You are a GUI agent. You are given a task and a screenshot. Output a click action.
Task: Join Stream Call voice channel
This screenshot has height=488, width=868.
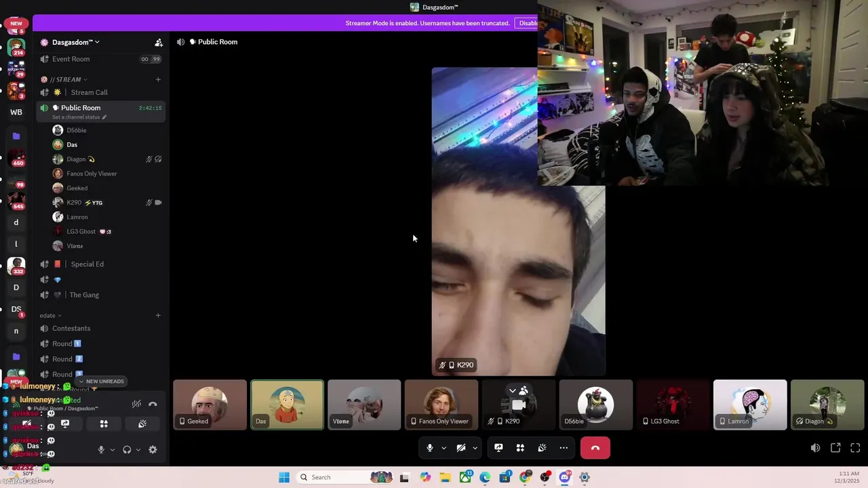point(101,92)
